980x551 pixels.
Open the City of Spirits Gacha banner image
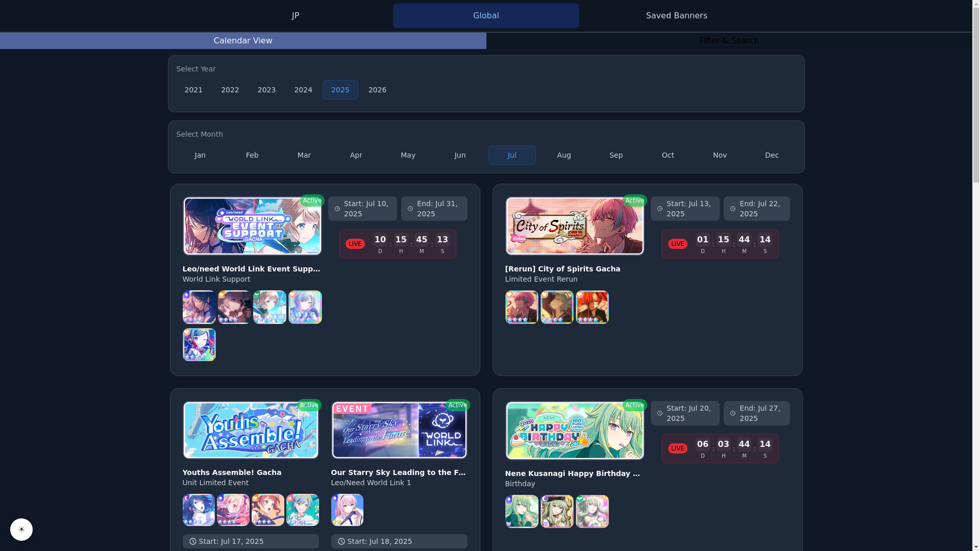pos(575,226)
